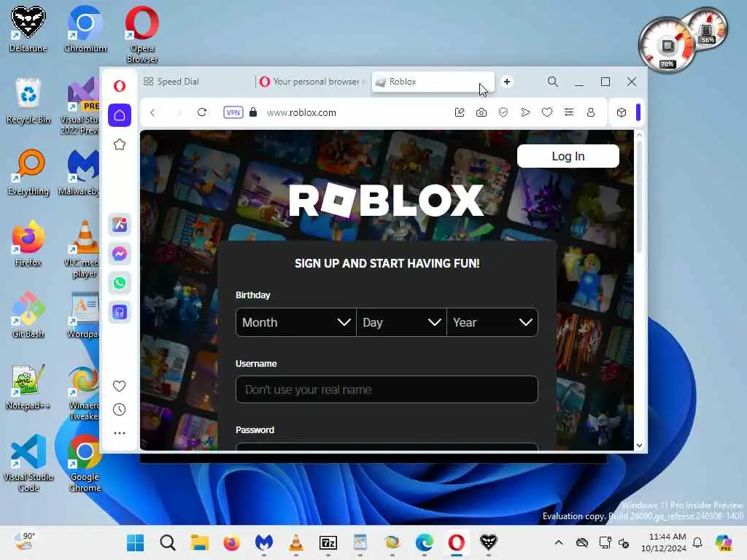This screenshot has height=560, width=747.
Task: Open Bookmarks star icon in sidebar
Action: click(x=119, y=144)
